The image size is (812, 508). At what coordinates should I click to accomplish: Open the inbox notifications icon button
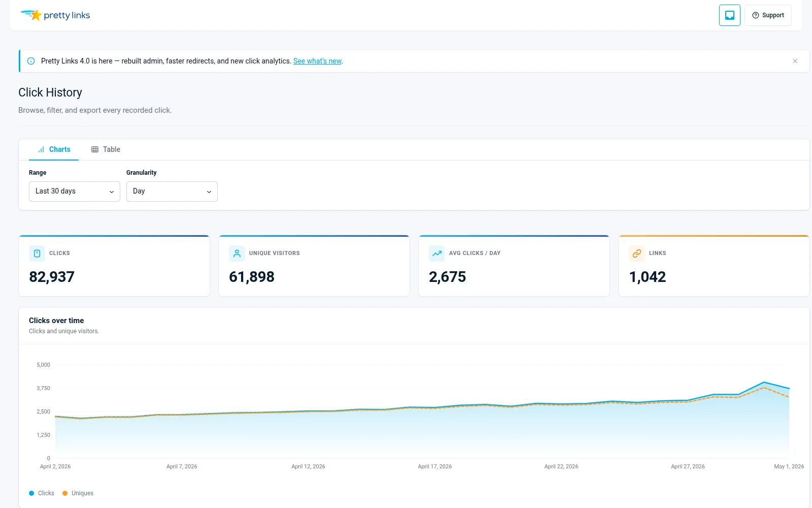tap(730, 15)
